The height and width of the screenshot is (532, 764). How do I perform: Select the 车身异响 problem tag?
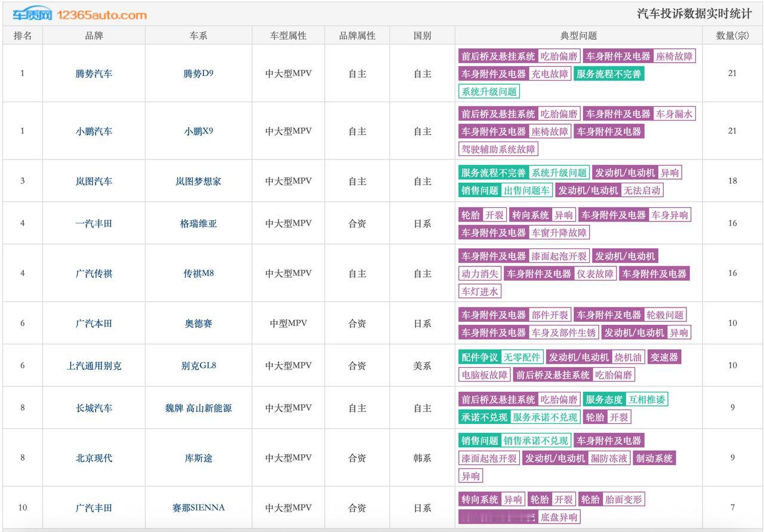669,215
